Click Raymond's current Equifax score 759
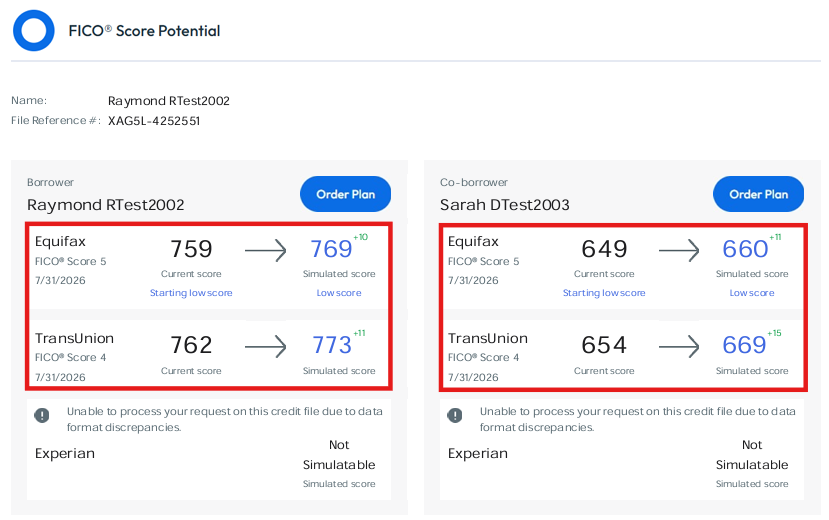This screenshot has width=829, height=520. click(191, 249)
